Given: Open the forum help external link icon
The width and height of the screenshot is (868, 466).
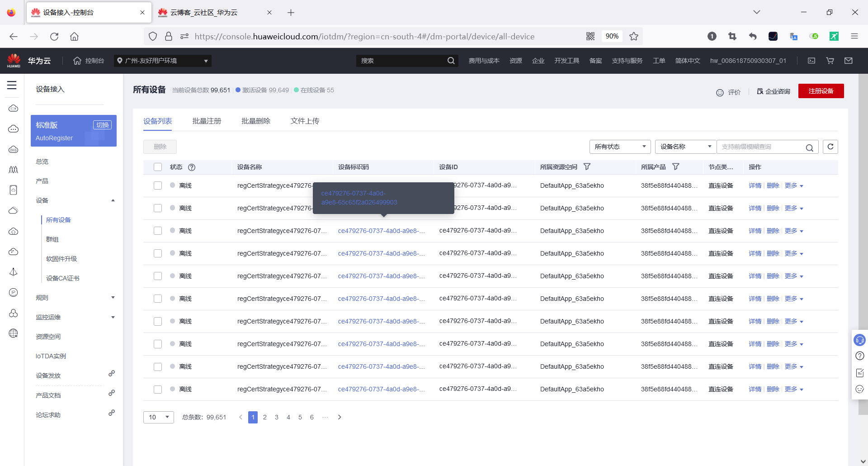Looking at the screenshot, I should tap(112, 413).
